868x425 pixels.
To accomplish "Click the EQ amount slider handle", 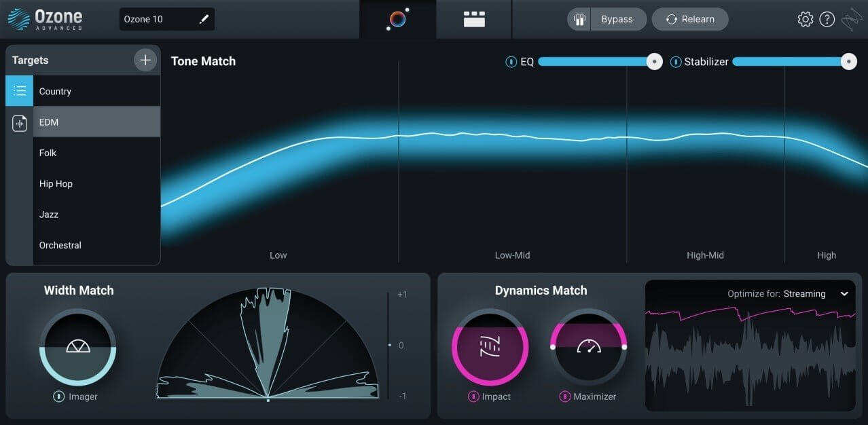I will click(x=654, y=61).
